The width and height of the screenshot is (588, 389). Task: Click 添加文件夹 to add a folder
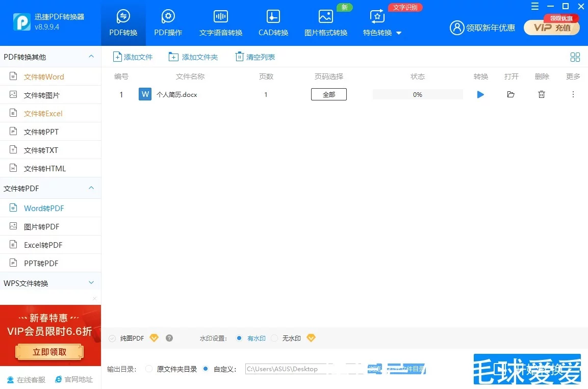pyautogui.click(x=193, y=57)
